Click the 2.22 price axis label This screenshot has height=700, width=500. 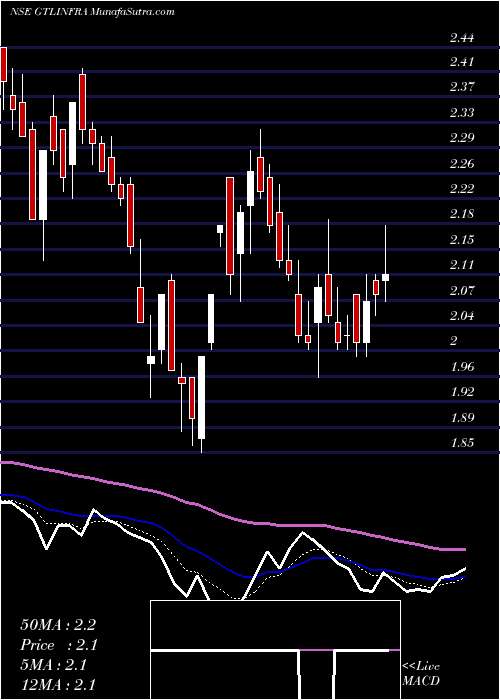pos(462,188)
